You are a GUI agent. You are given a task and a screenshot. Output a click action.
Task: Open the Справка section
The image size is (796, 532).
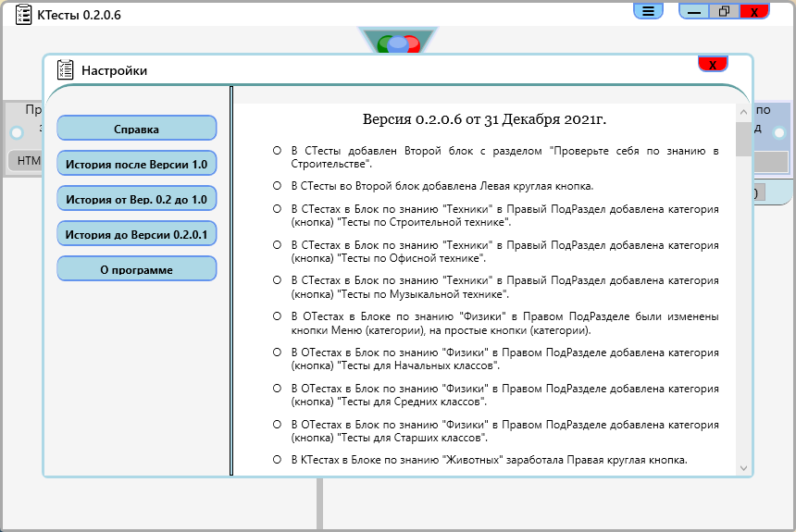point(137,129)
